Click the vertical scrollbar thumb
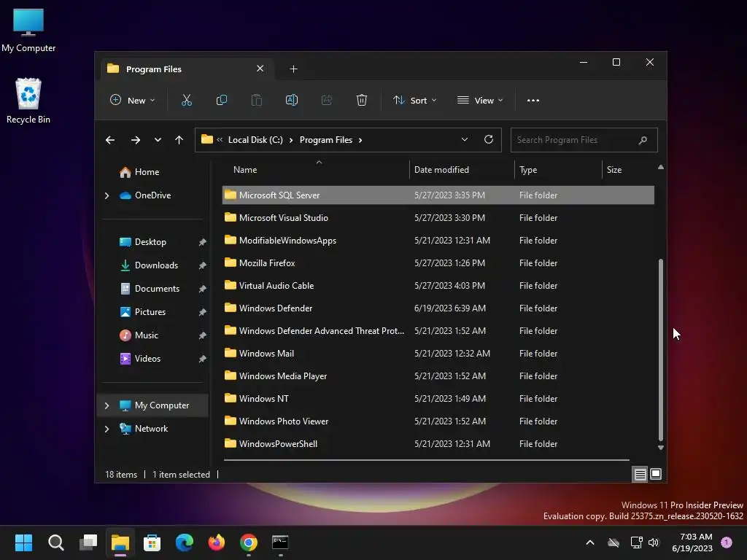Viewport: 747px width, 560px height. click(x=661, y=350)
